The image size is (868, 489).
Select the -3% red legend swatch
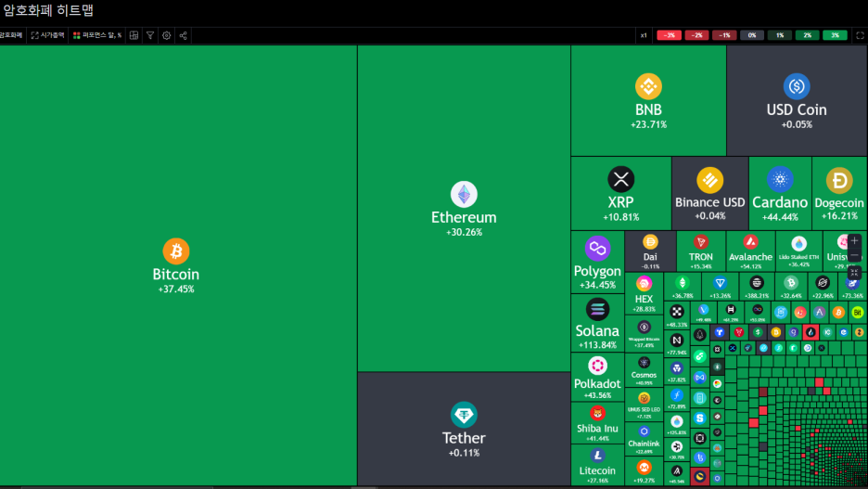coord(669,35)
